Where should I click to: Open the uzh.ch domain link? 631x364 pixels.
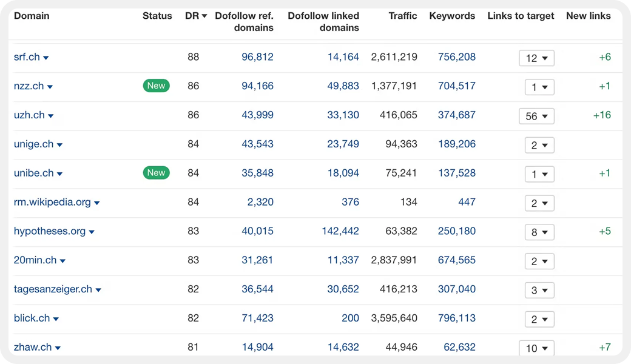29,115
